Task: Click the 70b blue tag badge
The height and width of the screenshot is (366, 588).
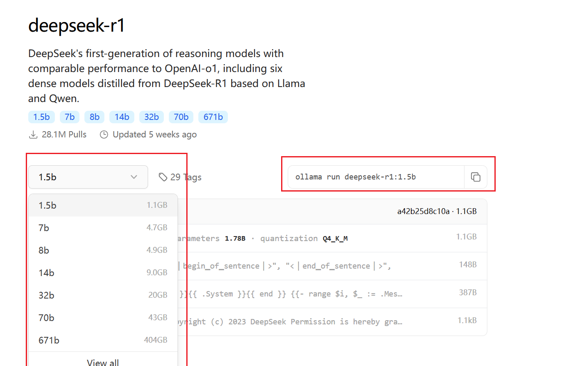Action: (181, 117)
